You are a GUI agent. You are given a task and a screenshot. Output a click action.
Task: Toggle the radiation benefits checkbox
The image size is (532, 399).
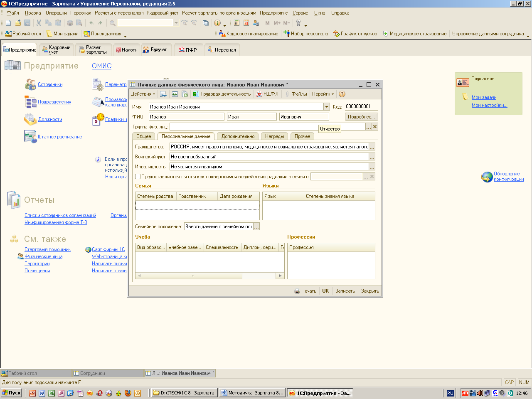pos(138,177)
